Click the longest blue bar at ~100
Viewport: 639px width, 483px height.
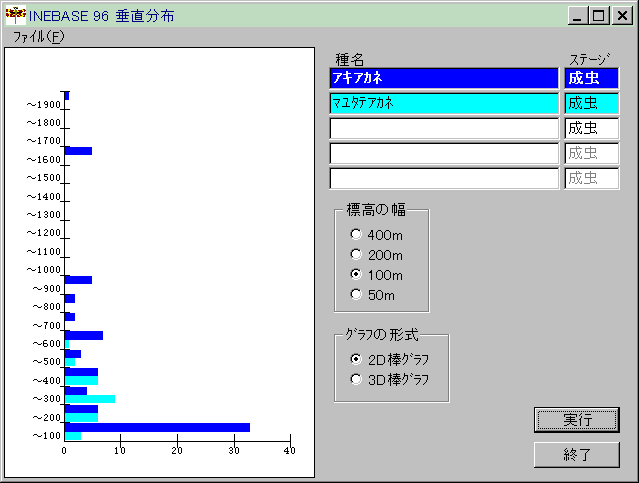[x=157, y=427]
